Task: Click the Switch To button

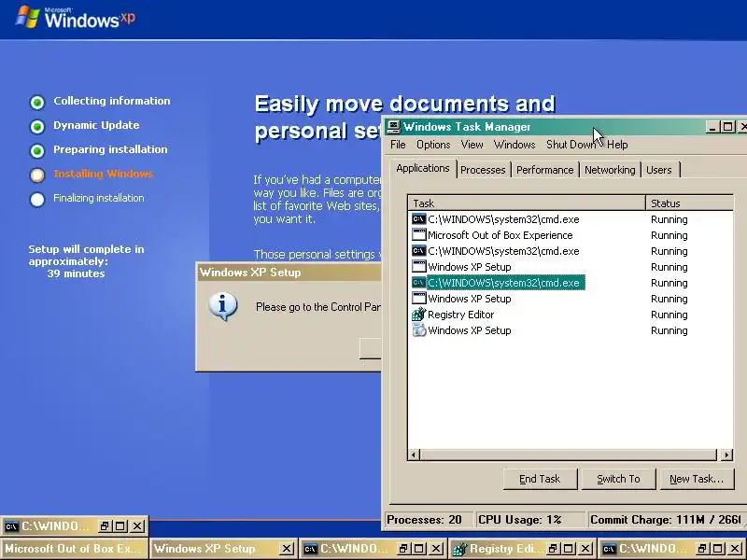Action: pos(618,479)
